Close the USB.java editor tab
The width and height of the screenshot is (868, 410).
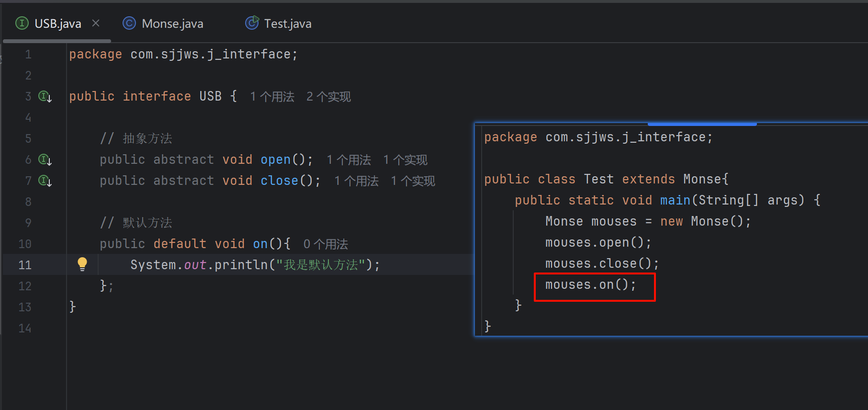coord(96,23)
